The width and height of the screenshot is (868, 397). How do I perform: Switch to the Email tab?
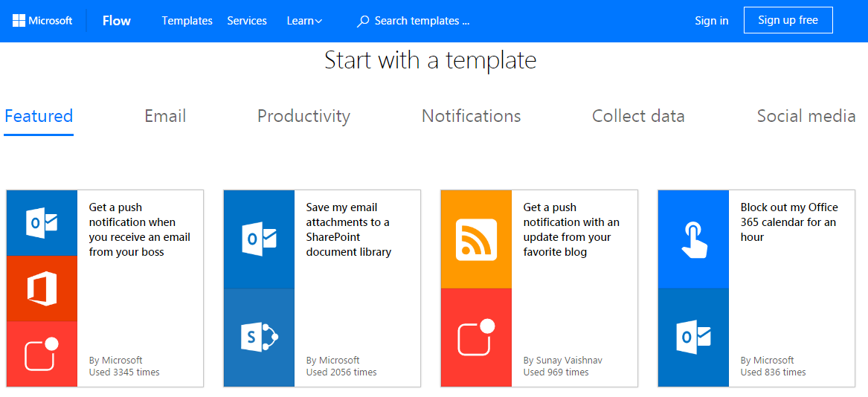point(166,116)
